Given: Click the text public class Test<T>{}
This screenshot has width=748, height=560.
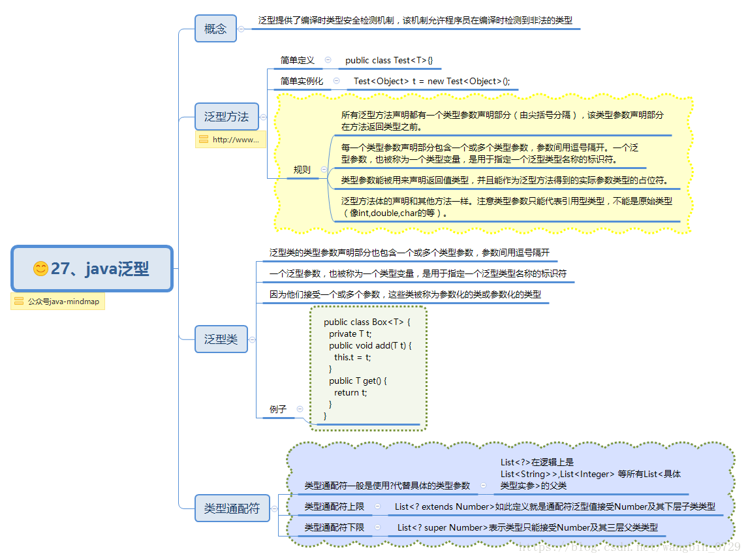Looking at the screenshot, I should point(389,60).
